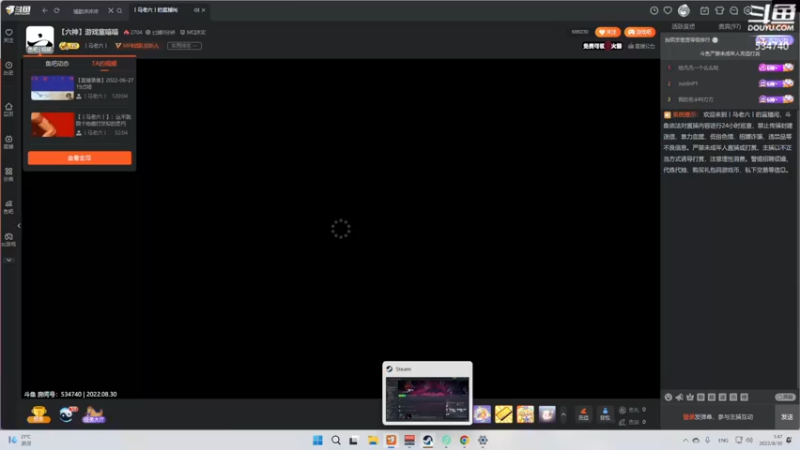Open the daily check-in calendar icon

coord(704,10)
